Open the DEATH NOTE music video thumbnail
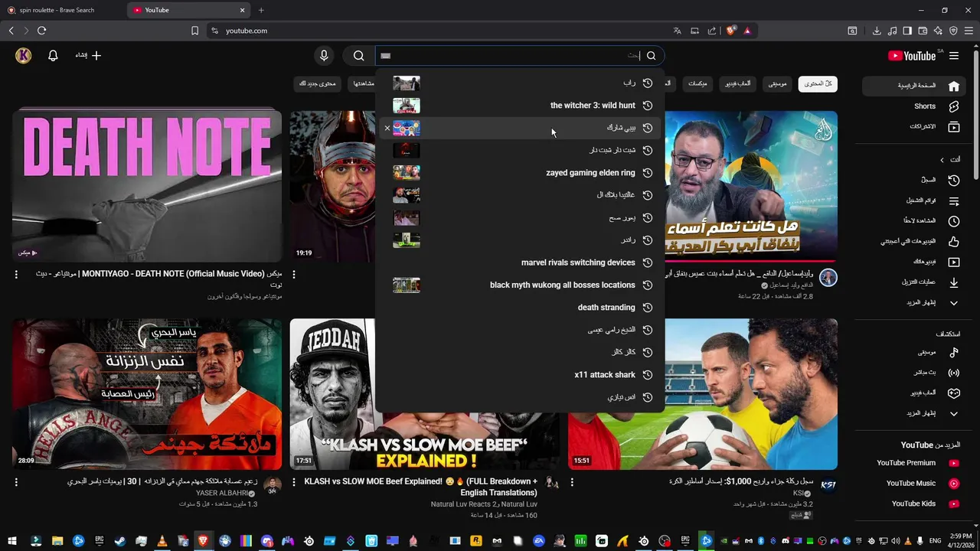The height and width of the screenshot is (551, 980). [x=147, y=186]
